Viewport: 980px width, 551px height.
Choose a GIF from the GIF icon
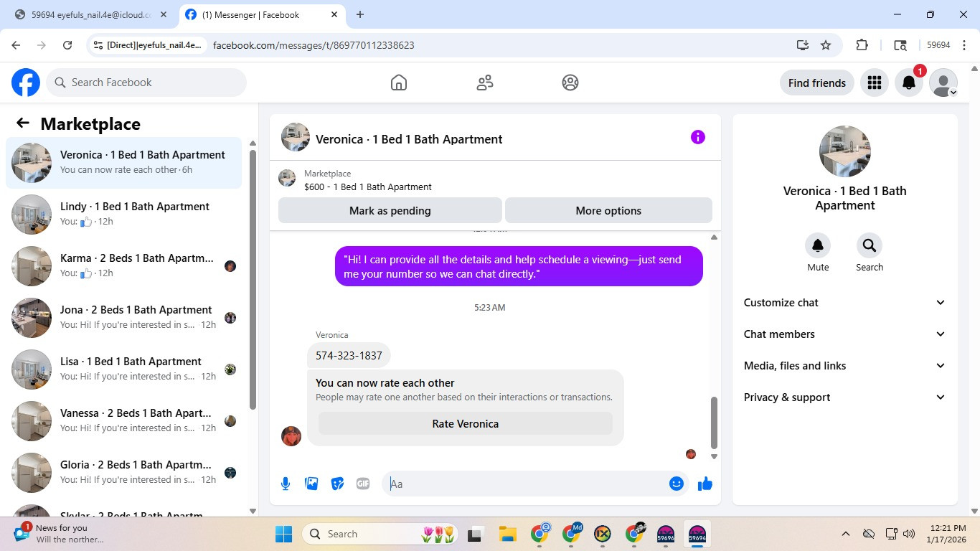[363, 484]
